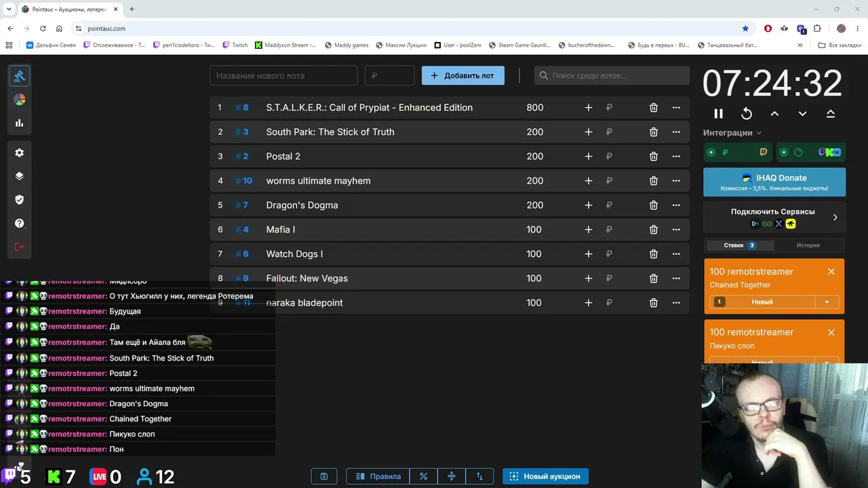Screen dimensions: 868x488
Task: Click the 800 amount of S.T.A.L.K.E.R. lot
Action: coord(535,108)
